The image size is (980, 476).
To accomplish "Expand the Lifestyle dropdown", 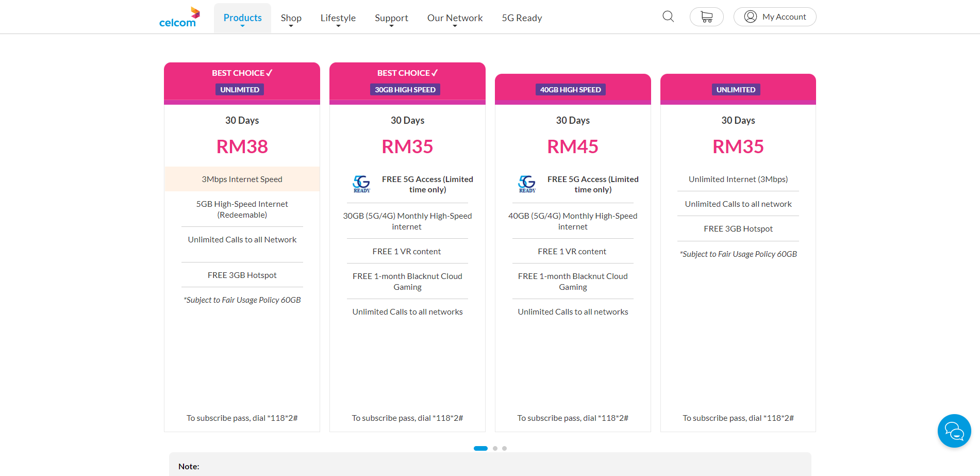I will point(338,18).
